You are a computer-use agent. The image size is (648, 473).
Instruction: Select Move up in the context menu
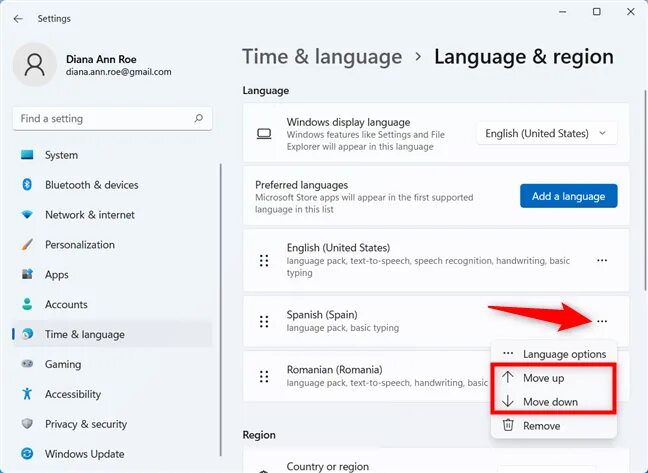click(x=554, y=378)
